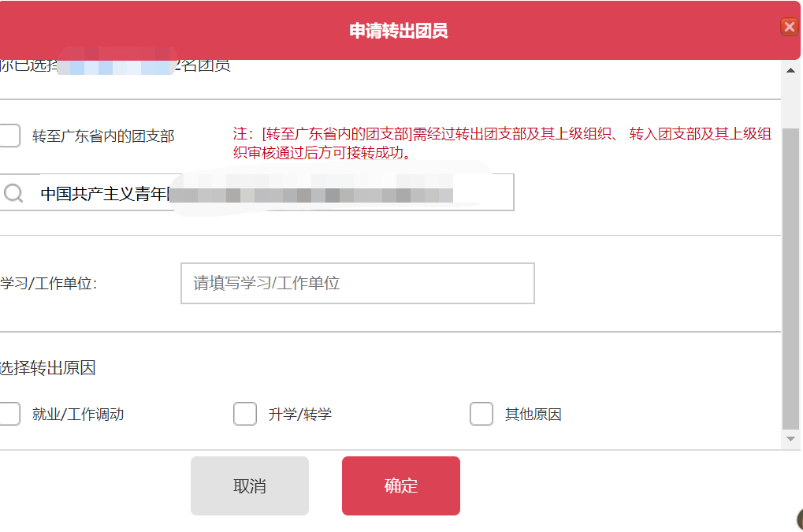803x532 pixels.
Task: Click the 中国共产主义青年 search box
Action: [x=256, y=192]
